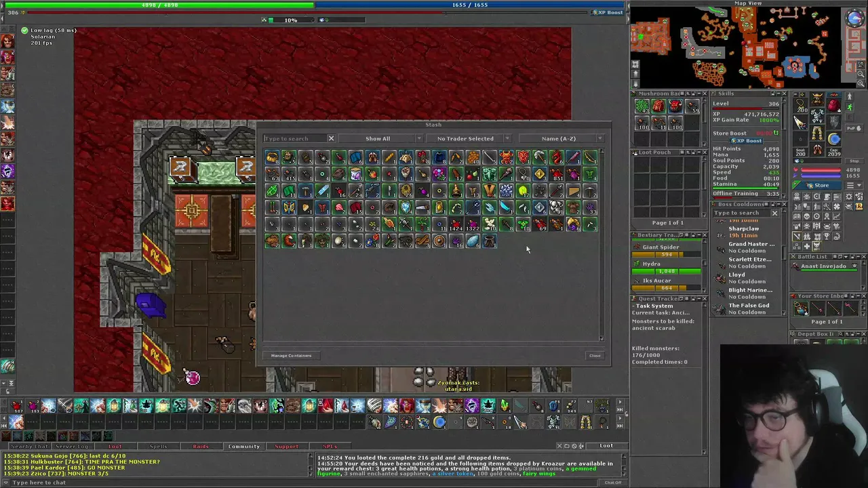Click item with count 59 in Mushroom Backpack
868x488 pixels.
pyautogui.click(x=692, y=106)
